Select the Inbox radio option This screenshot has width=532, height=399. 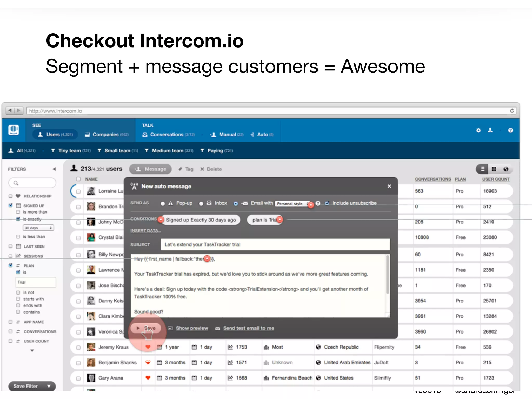tap(201, 203)
